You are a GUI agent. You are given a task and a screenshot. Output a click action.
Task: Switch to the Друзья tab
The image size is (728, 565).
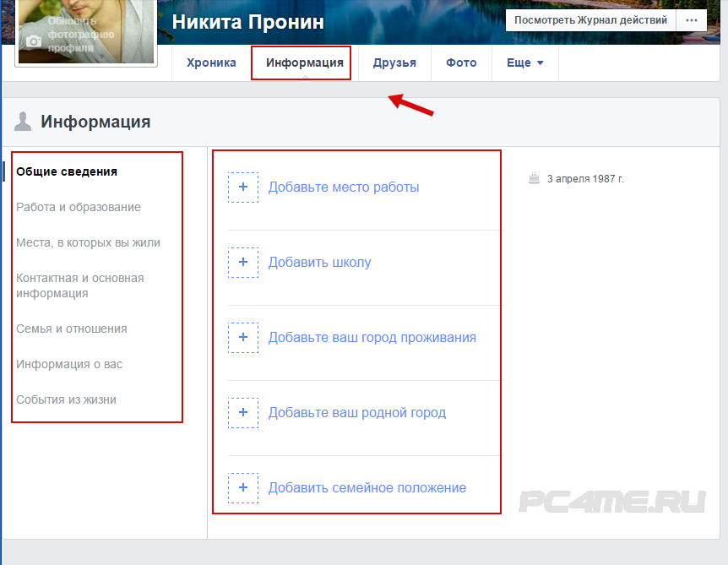coord(394,63)
